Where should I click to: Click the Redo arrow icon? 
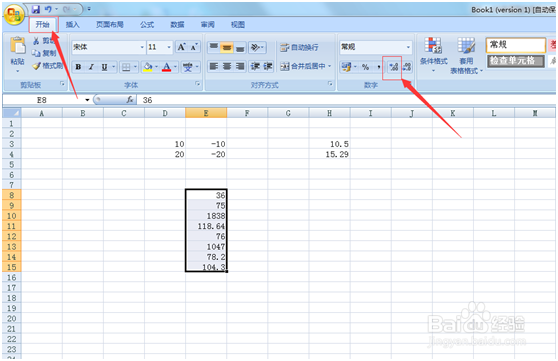click(67, 9)
